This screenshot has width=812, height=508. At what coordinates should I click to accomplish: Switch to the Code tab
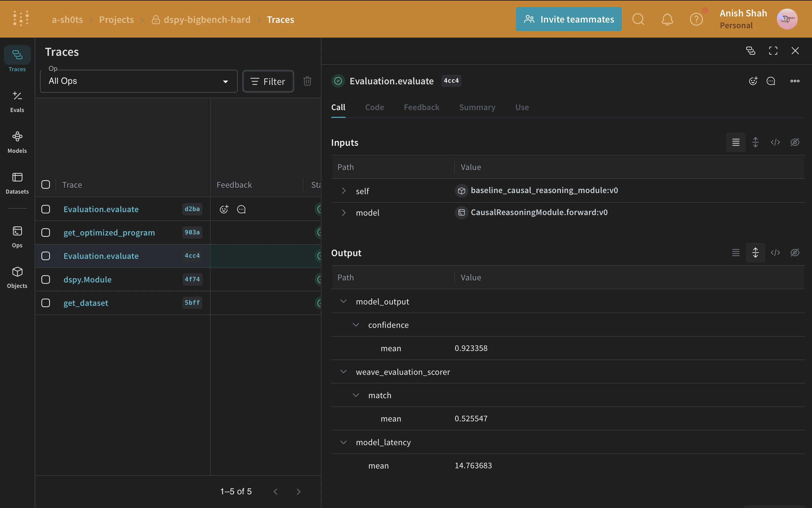pos(374,107)
